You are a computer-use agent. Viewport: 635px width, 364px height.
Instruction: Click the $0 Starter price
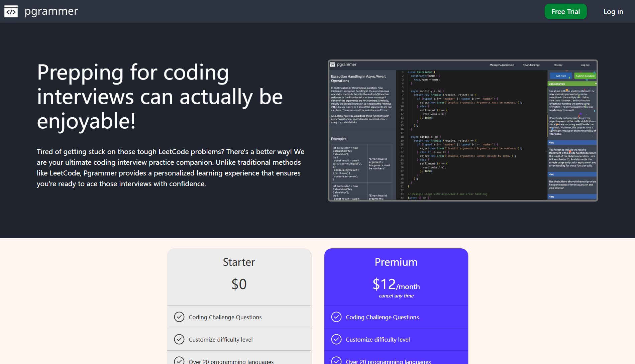click(239, 284)
